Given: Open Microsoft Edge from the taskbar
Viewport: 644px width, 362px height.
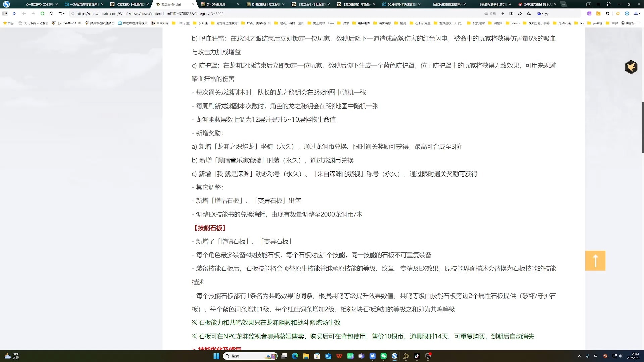Looking at the screenshot, I should pos(295,356).
